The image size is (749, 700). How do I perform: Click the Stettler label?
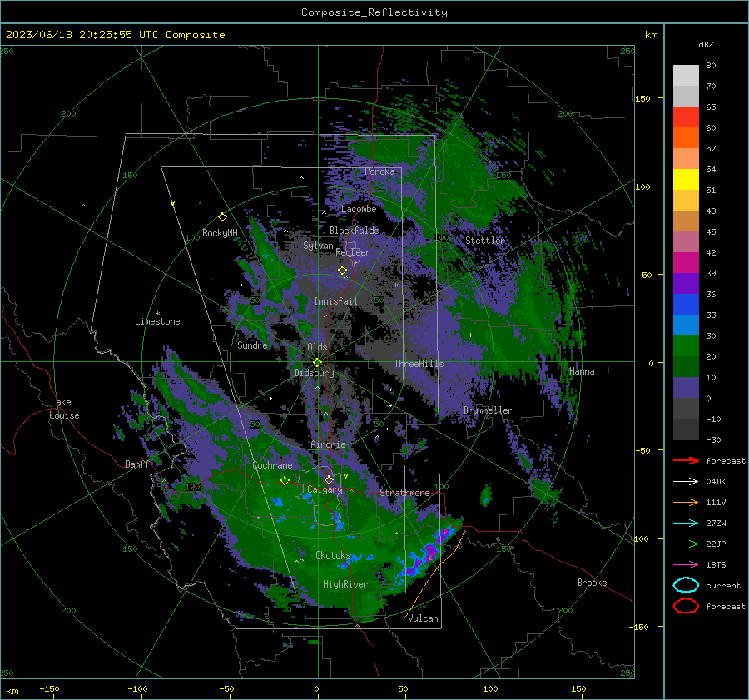485,241
